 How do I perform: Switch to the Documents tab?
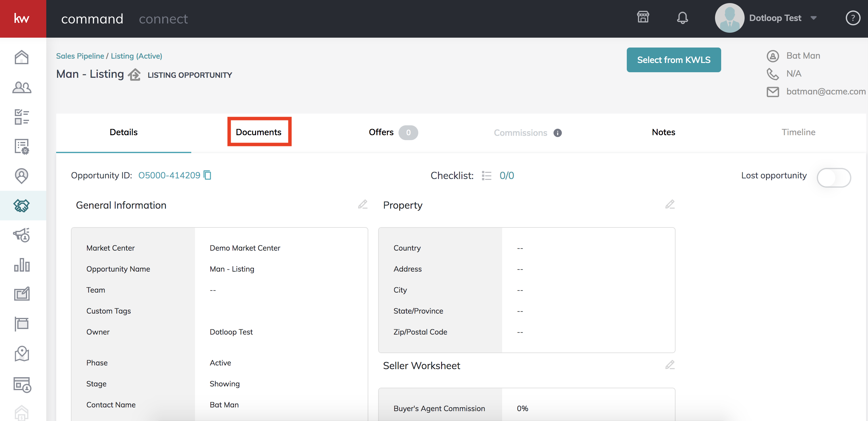(259, 132)
